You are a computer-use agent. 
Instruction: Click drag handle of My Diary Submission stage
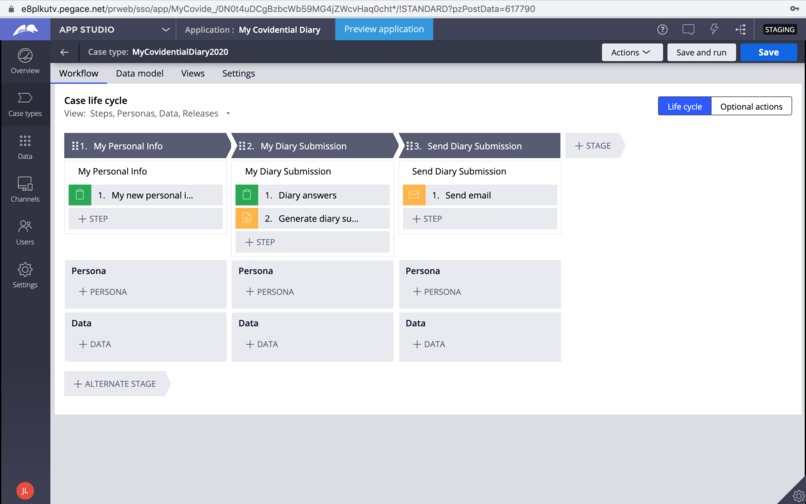(242, 146)
